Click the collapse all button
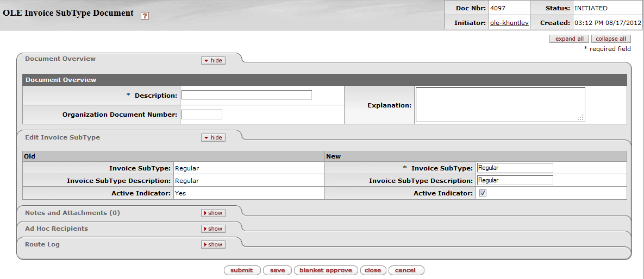 611,39
